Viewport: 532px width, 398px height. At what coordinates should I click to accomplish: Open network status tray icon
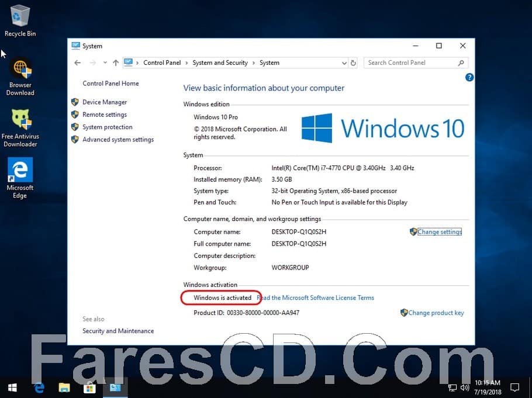(452, 387)
